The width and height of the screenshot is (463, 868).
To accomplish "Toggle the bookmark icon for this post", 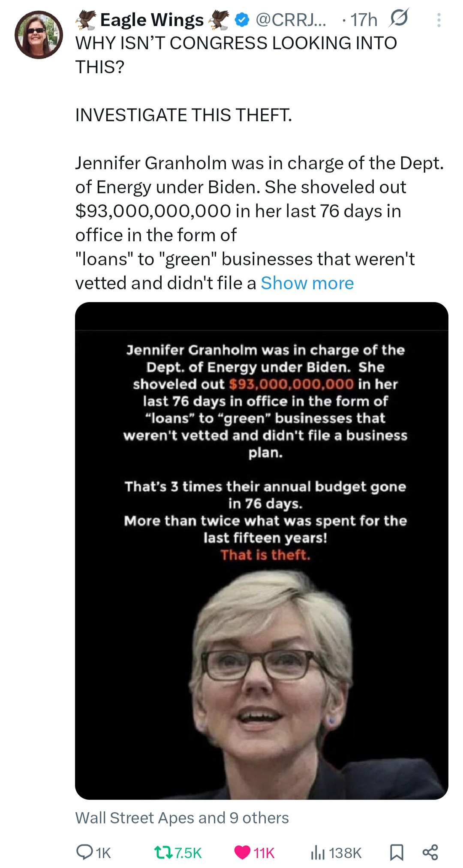I will (396, 852).
